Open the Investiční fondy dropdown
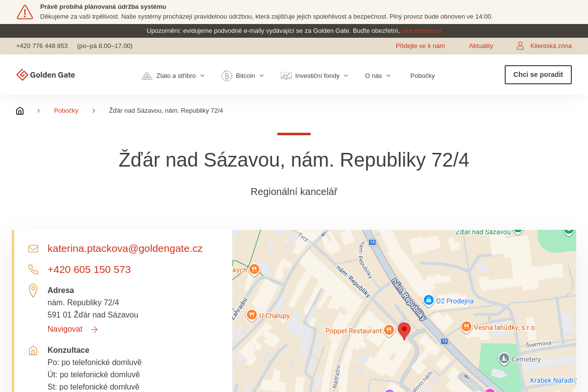588x392 pixels. point(315,76)
